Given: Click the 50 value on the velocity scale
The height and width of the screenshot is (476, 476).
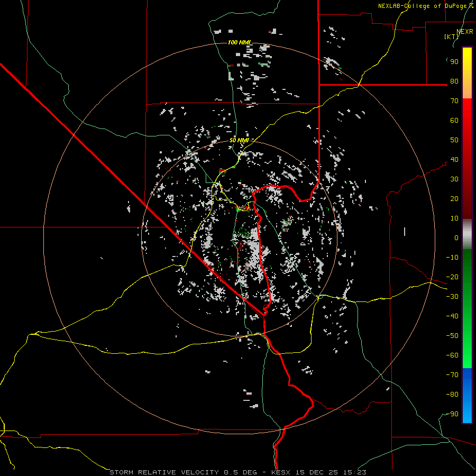Looking at the screenshot, I should tap(454, 140).
